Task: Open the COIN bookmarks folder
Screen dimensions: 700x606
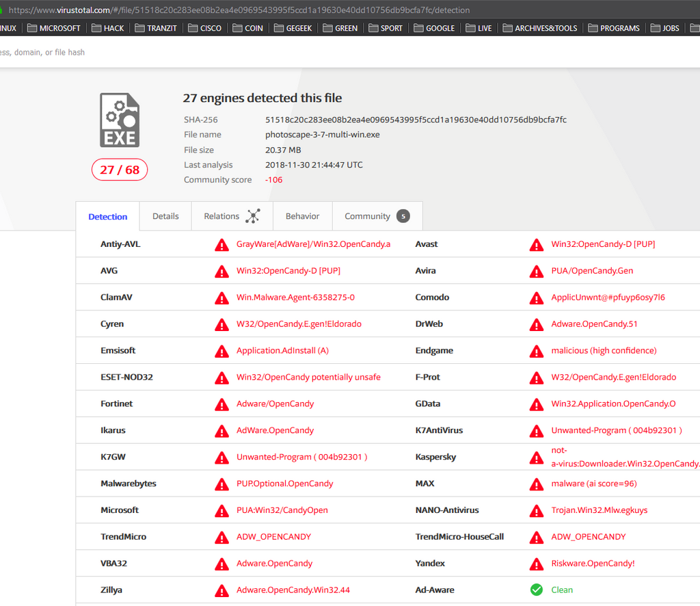Action: click(247, 28)
